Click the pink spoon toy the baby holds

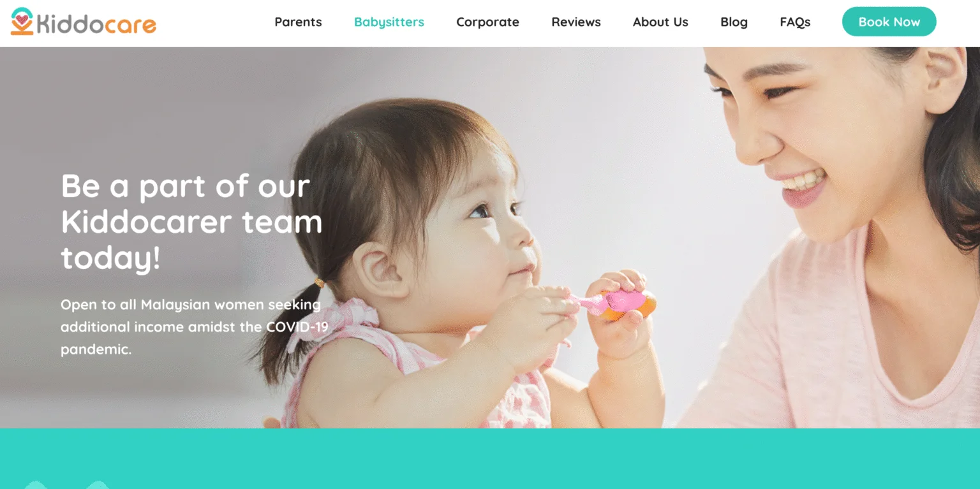tap(616, 302)
